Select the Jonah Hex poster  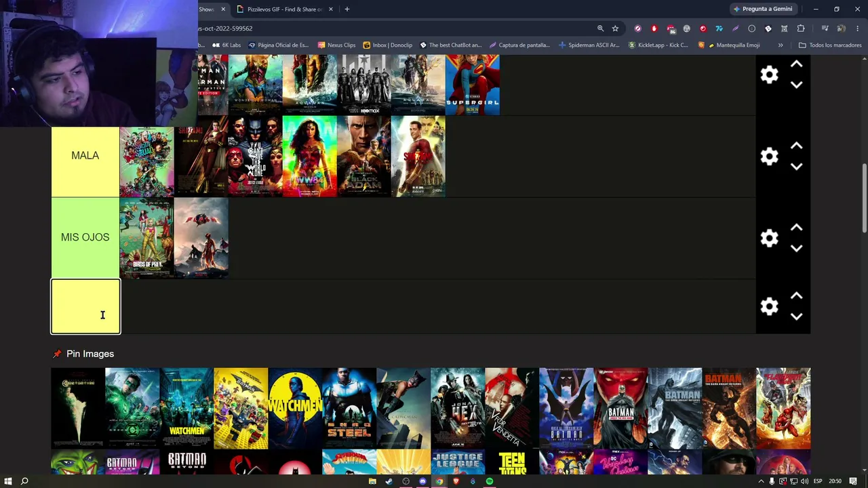[458, 409]
